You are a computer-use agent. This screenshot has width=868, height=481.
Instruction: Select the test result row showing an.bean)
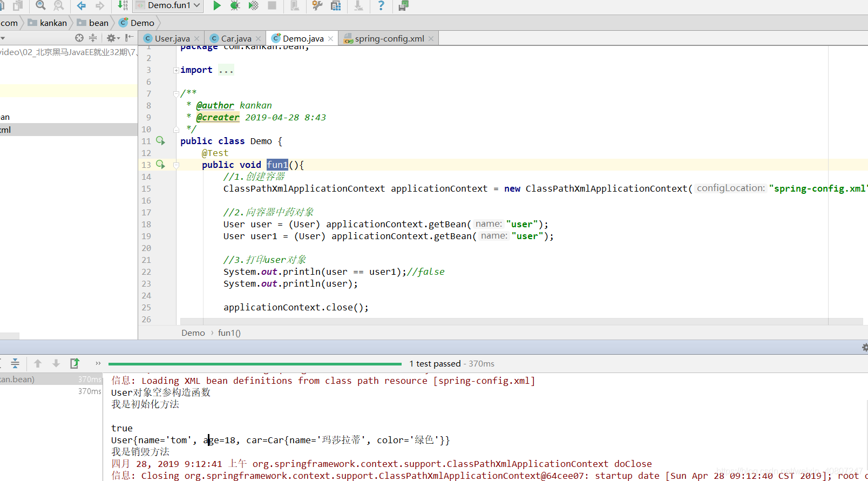[51, 379]
